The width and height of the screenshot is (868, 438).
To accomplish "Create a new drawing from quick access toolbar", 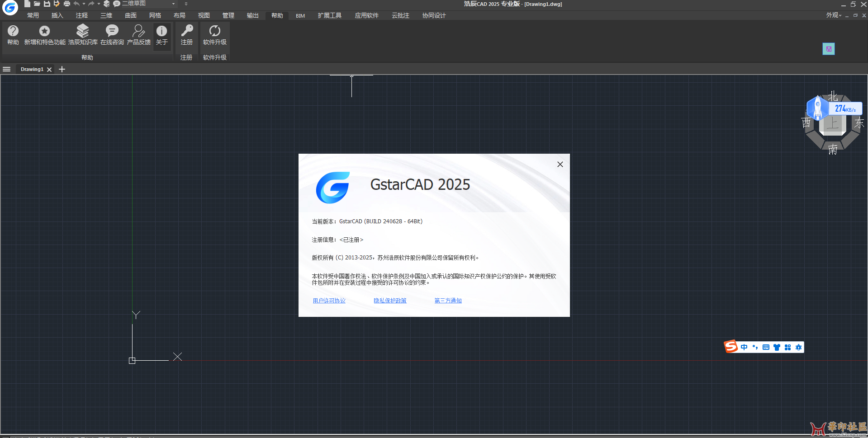I will point(27,4).
